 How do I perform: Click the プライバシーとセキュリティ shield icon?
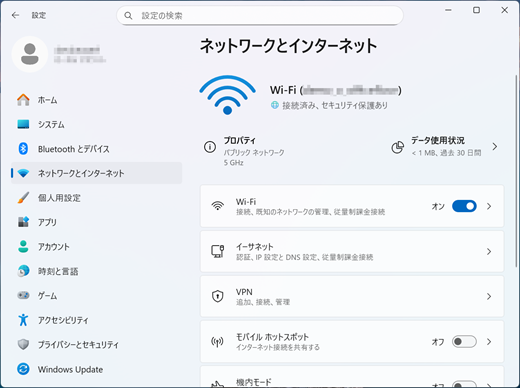[23, 344]
